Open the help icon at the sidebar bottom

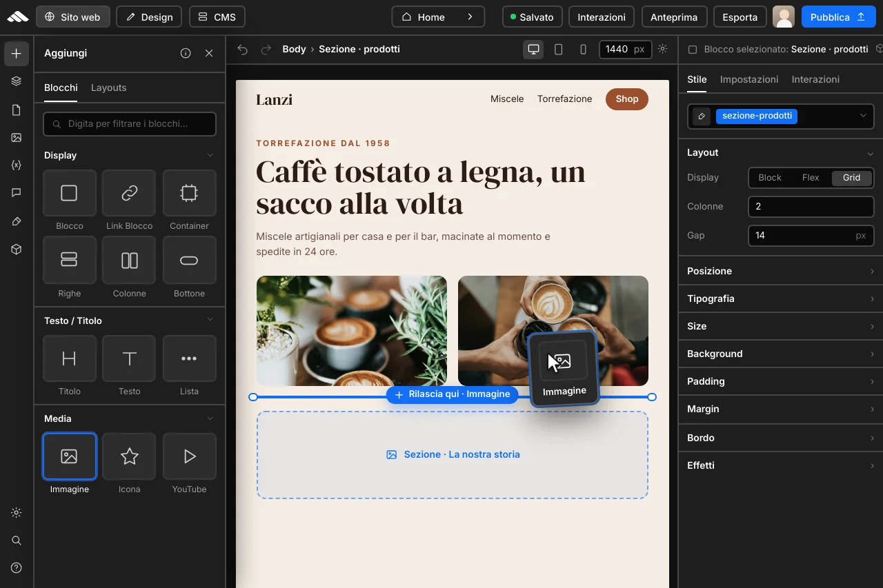point(17,568)
